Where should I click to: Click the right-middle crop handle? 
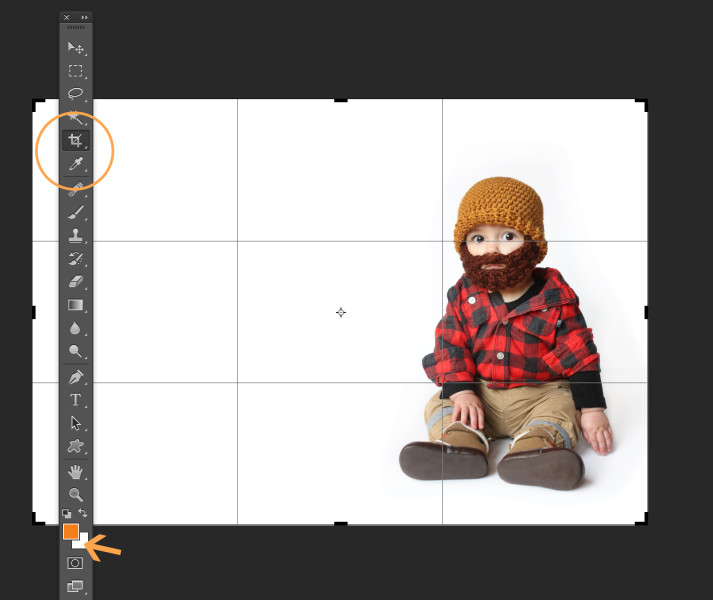647,313
